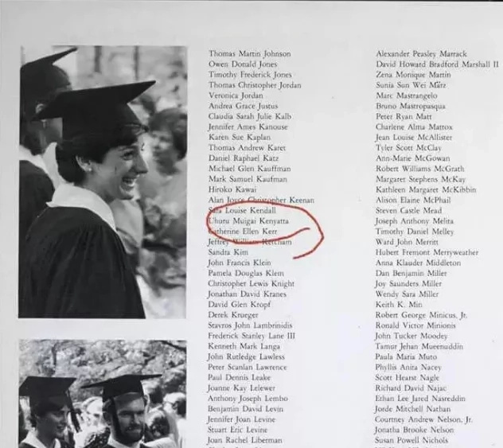Image resolution: width=503 pixels, height=448 pixels.
Task: Click the name Sandra Kim
Action: click(x=228, y=252)
